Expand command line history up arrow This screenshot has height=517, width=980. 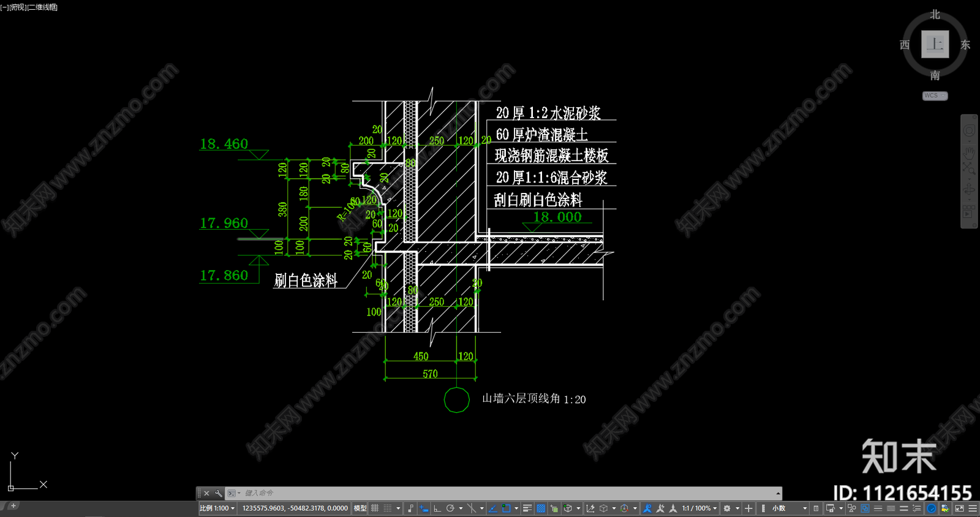tap(778, 493)
